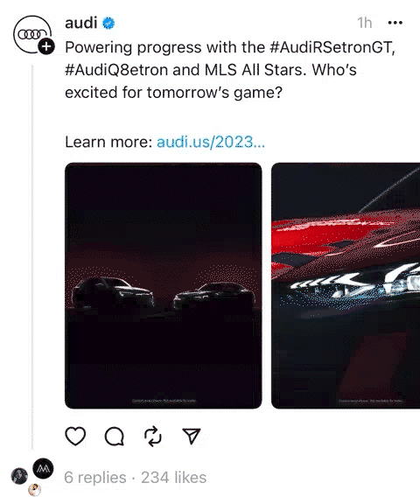Viewport: 420px width, 504px height.
Task: Open the three-dot more options menu
Action: coord(395,23)
